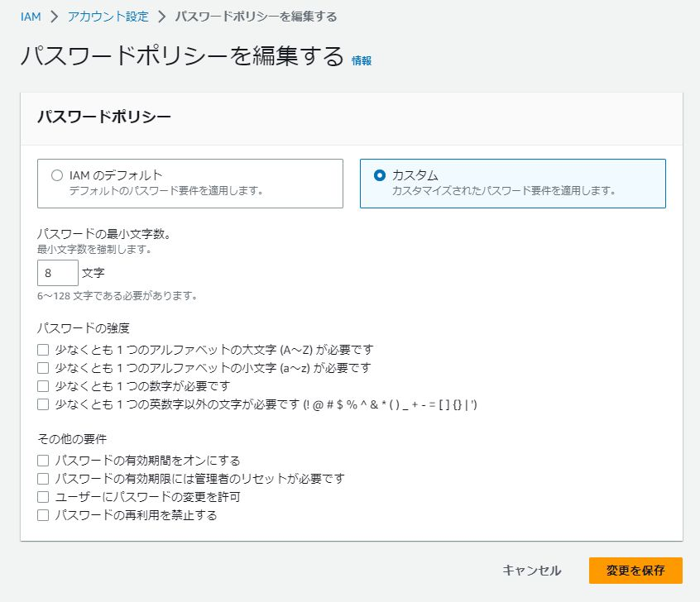Click the カスタム option description text
The width and height of the screenshot is (700, 602).
click(504, 190)
